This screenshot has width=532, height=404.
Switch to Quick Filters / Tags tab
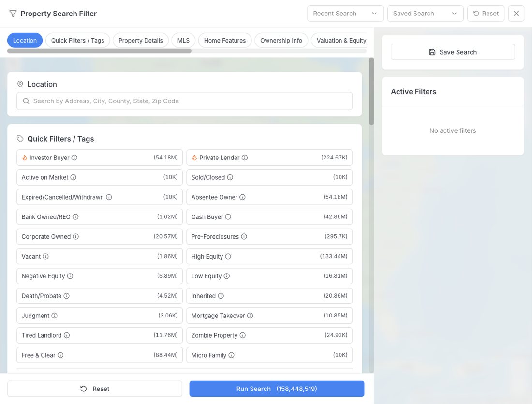pyautogui.click(x=78, y=40)
